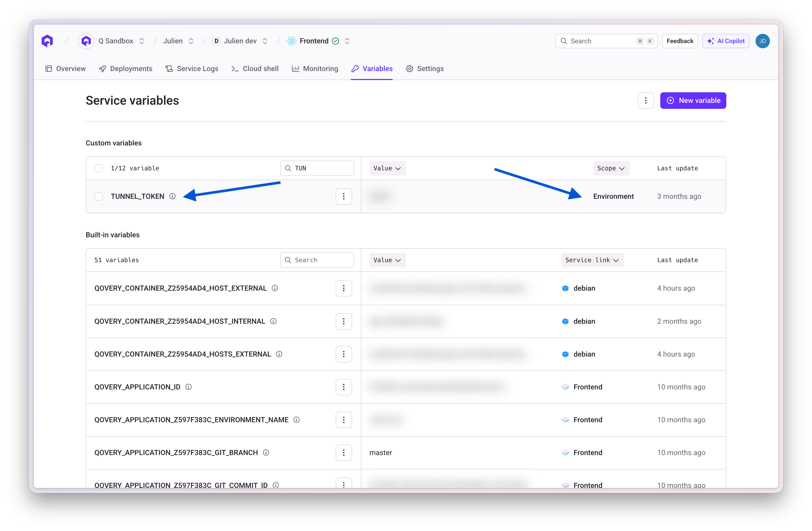Screen dimensions: 812x531
Task: Click blurred value of TUNNEL_TOKEN
Action: 380,196
